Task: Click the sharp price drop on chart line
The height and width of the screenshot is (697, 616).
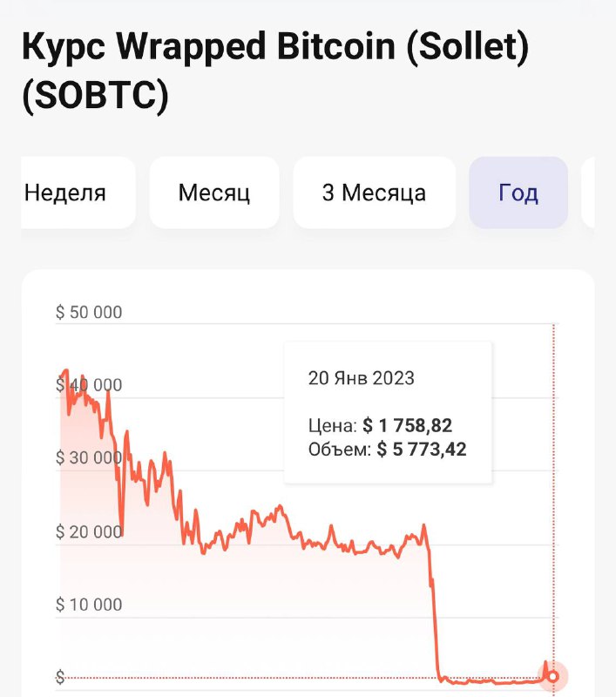Action: (x=434, y=613)
